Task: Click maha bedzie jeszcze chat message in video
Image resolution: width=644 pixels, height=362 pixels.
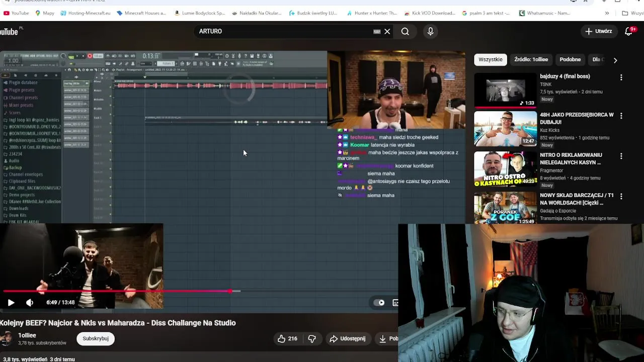Action: pyautogui.click(x=397, y=155)
